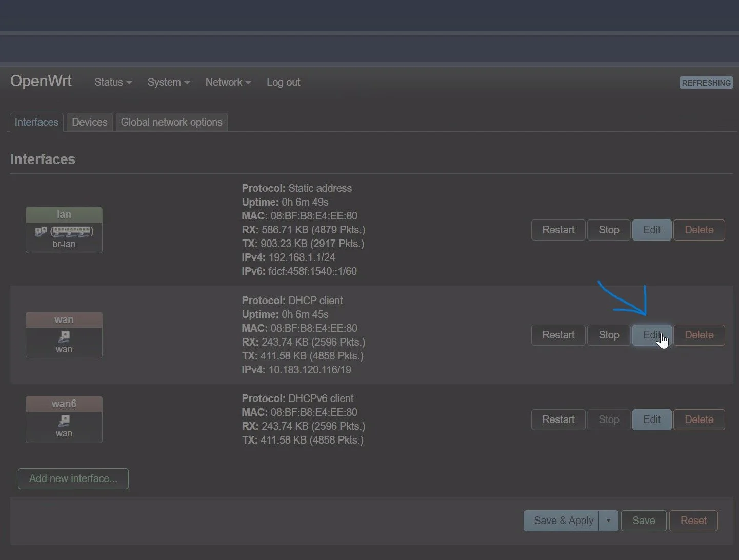Restart the wan interface
Viewport: 739px width, 560px height.
click(558, 335)
